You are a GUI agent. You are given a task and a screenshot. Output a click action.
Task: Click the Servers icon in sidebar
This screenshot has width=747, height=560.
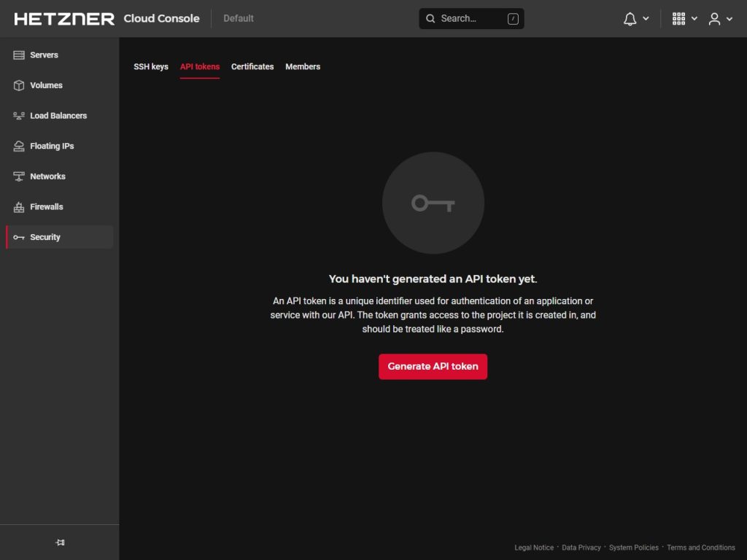pos(19,55)
